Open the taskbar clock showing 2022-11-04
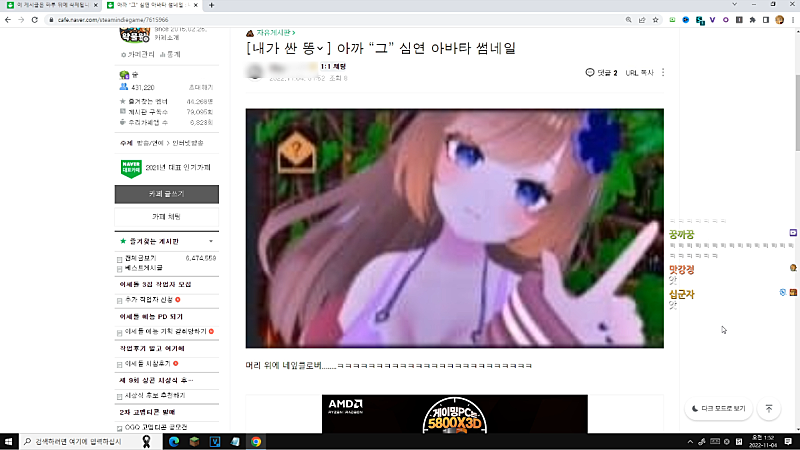Screen dimensions: 800x450 coord(763,441)
